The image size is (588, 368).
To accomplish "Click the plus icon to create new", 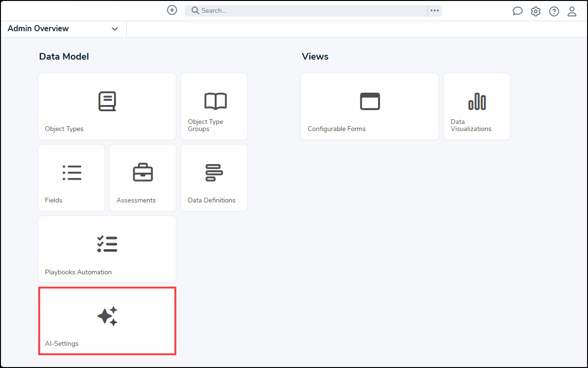I will point(172,10).
